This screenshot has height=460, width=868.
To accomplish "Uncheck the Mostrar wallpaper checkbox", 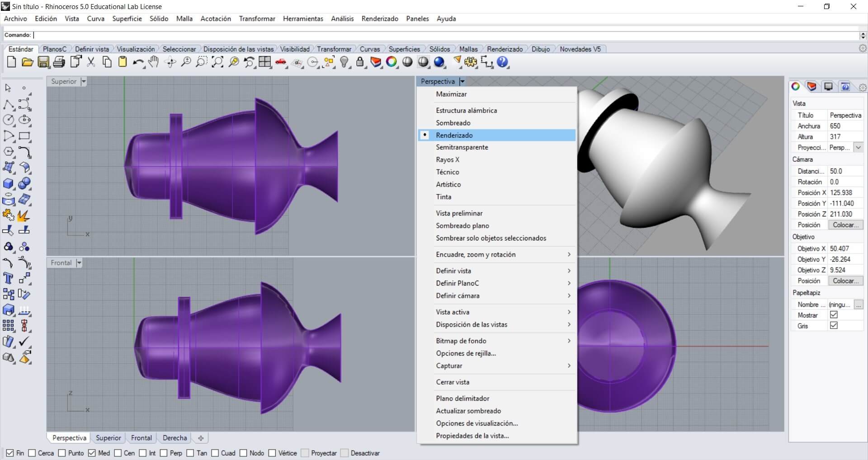I will (x=834, y=315).
